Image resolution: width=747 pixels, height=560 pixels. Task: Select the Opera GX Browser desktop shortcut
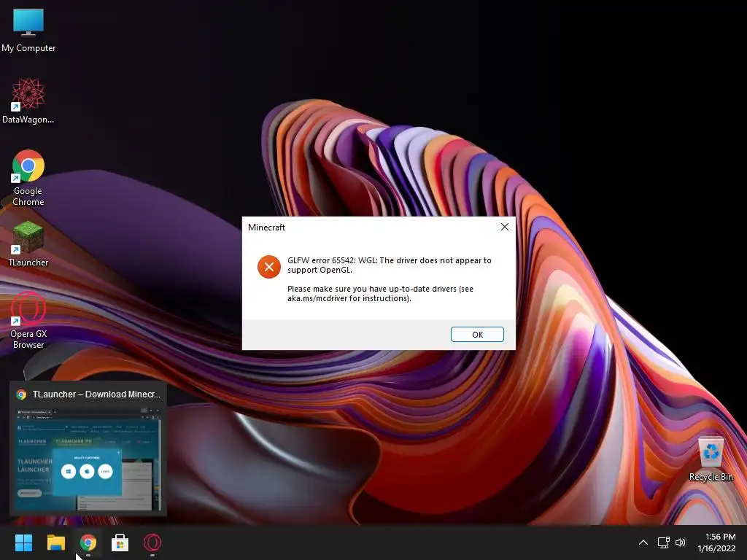point(28,321)
